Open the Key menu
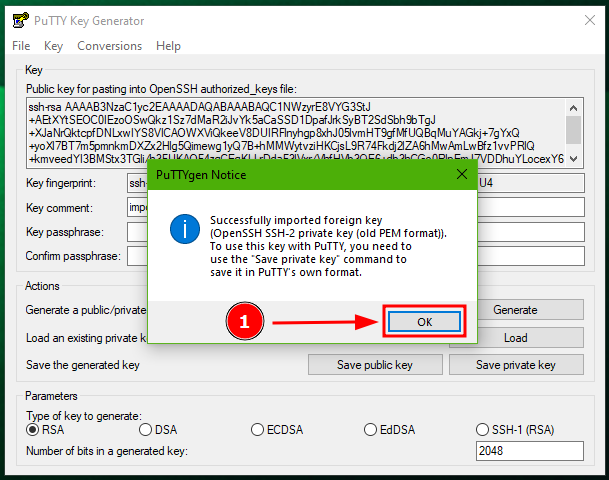 [53, 46]
